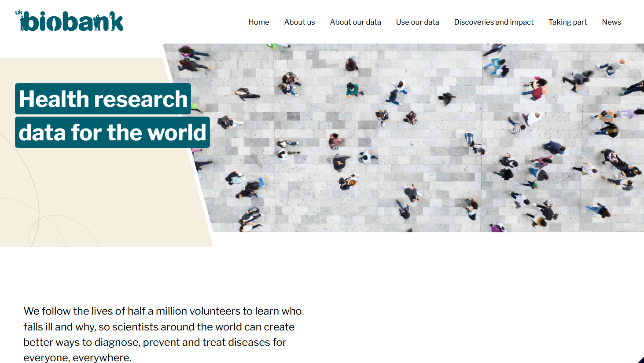Click the silhouette inside the logo's first o
Image resolution: width=644 pixels, height=363 pixels.
point(54,24)
